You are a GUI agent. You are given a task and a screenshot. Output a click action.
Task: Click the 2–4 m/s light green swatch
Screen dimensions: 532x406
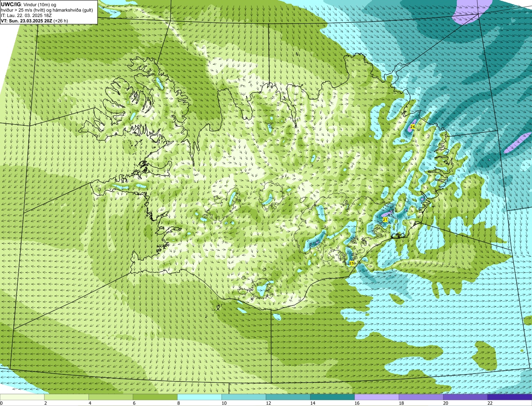click(66, 397)
